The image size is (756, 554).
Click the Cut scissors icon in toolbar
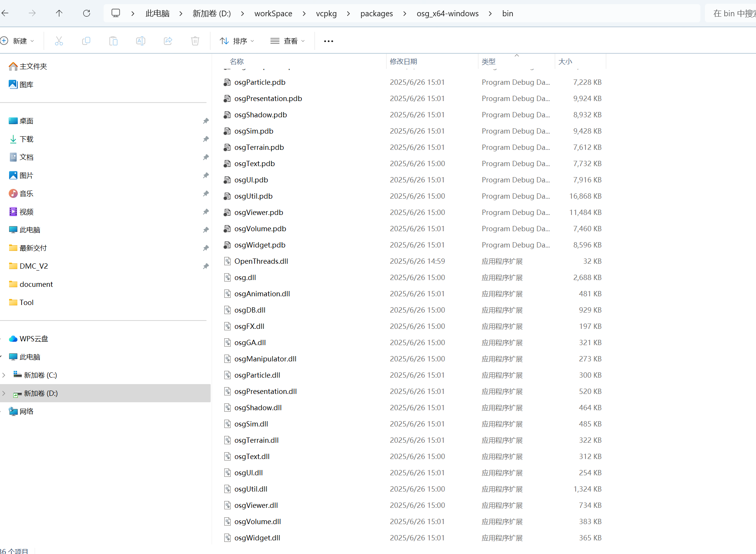(x=59, y=41)
